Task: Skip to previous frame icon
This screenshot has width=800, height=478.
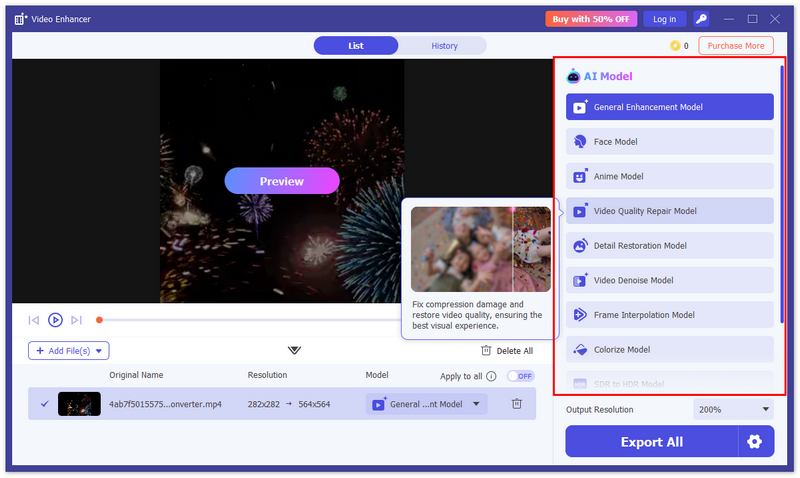Action: click(34, 320)
